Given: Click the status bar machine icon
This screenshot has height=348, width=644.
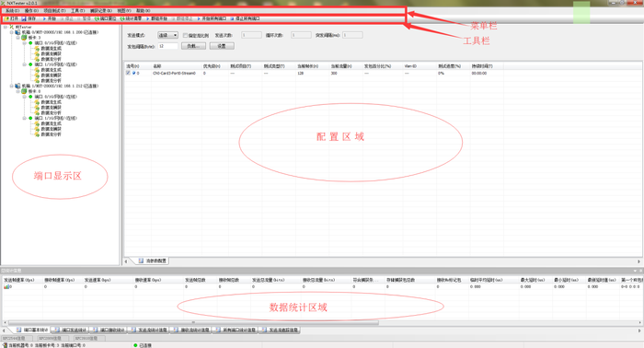Looking at the screenshot, I should 5,345.
